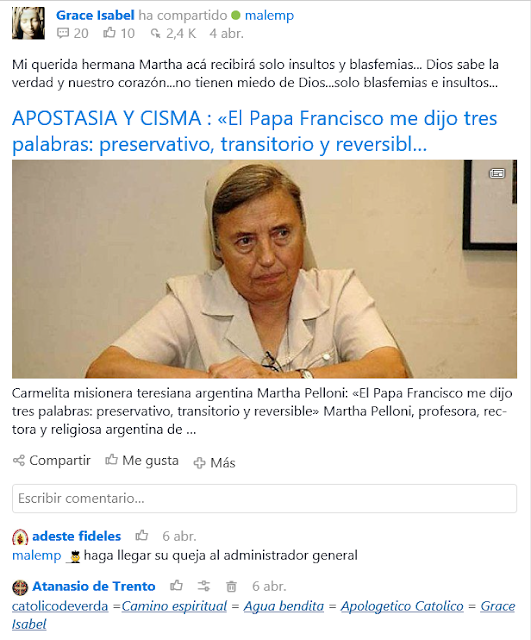
Task: Click the comments count icon showing 20
Action: coord(63,33)
